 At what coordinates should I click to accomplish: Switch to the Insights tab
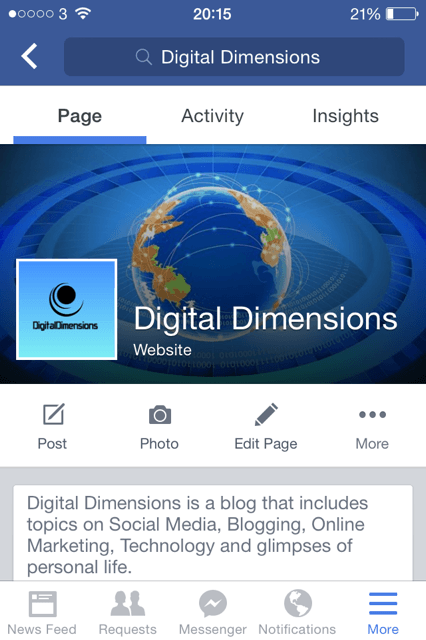click(x=346, y=116)
